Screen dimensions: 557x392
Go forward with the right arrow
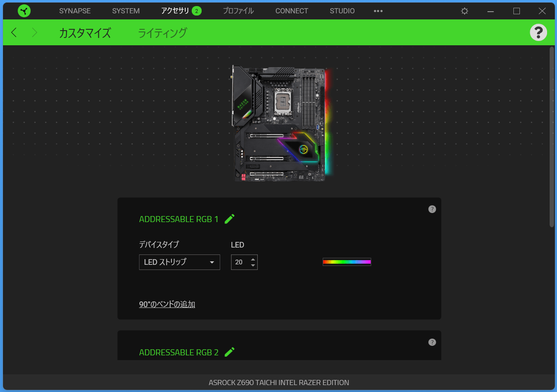(35, 32)
